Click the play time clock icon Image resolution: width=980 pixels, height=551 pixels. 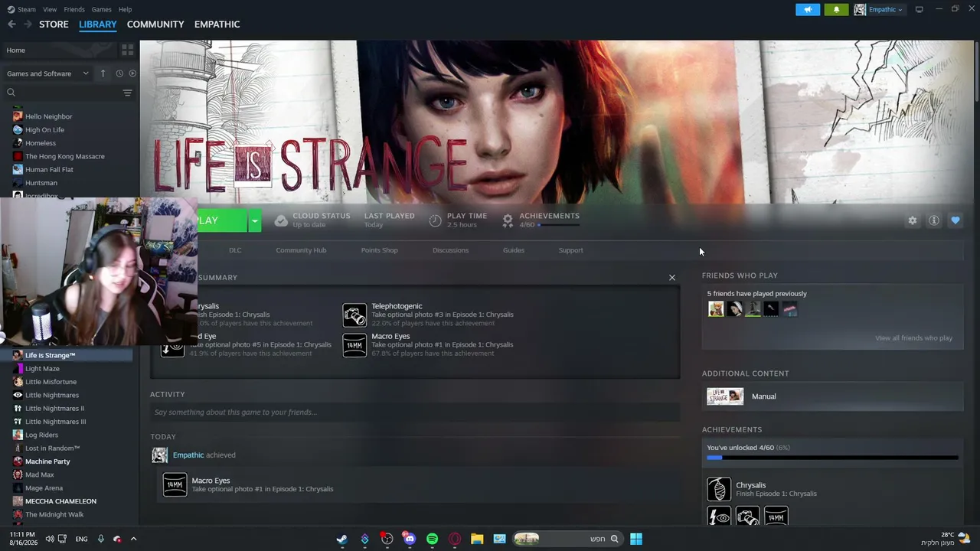point(435,220)
